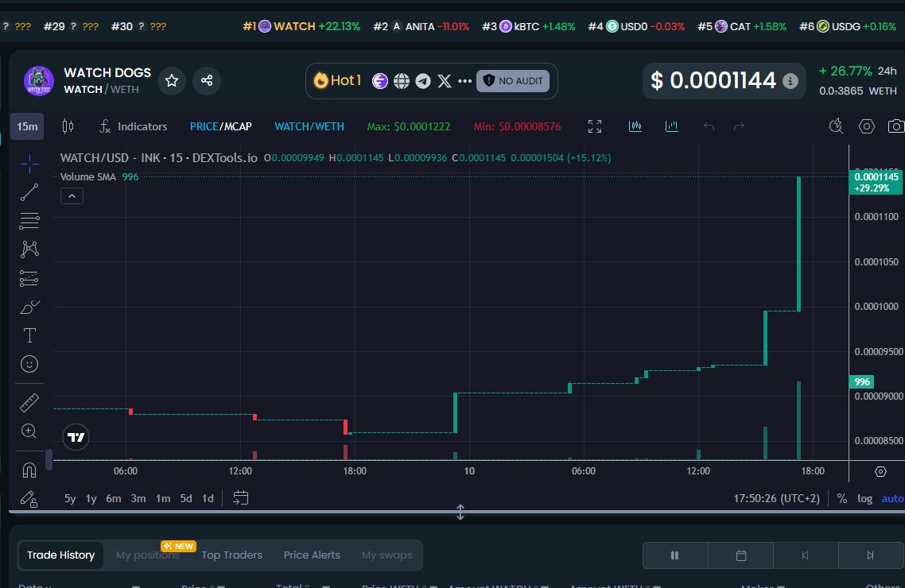Open go to date calendar
905x588 pixels.
click(x=241, y=498)
